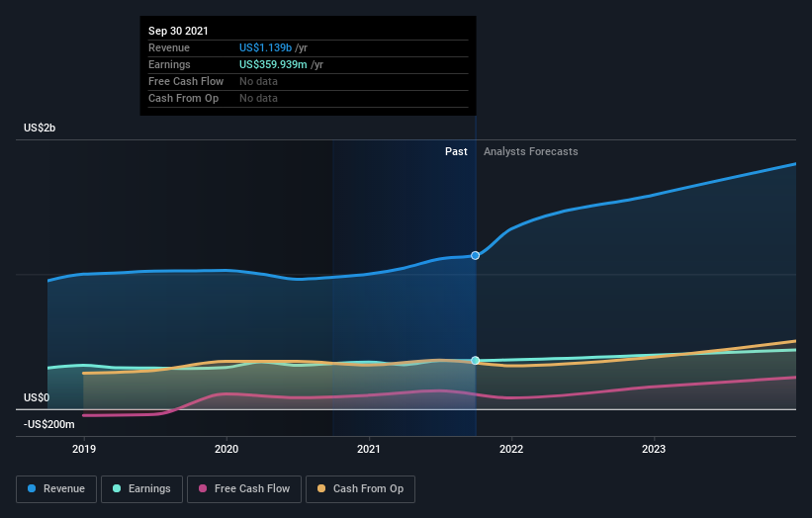Click the Sep 30 2021 tooltip date
The image size is (812, 518).
pos(178,31)
